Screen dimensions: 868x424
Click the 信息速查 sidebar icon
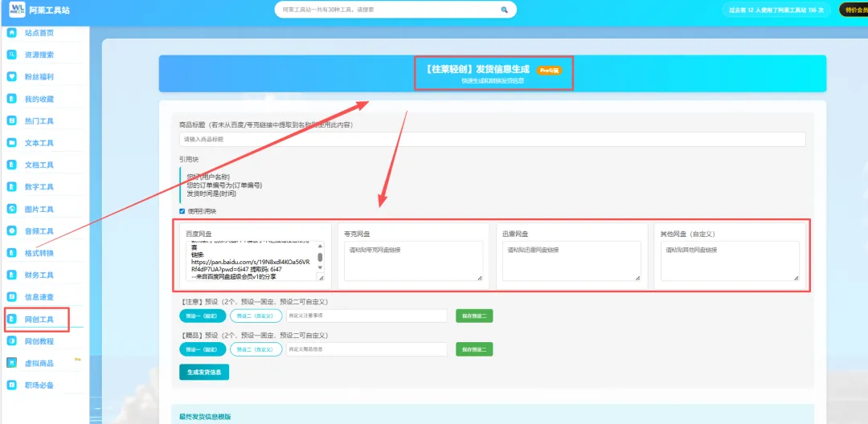pos(11,297)
